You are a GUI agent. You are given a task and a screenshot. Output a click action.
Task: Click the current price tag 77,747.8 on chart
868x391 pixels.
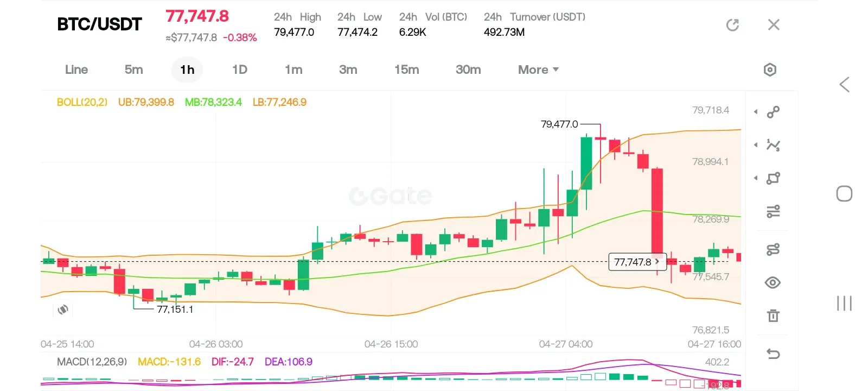[x=637, y=262]
